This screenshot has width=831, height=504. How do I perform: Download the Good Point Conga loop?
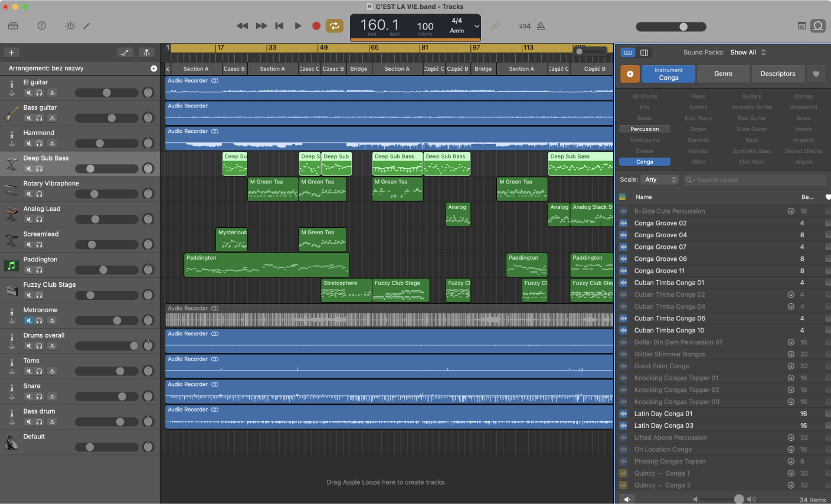(791, 366)
